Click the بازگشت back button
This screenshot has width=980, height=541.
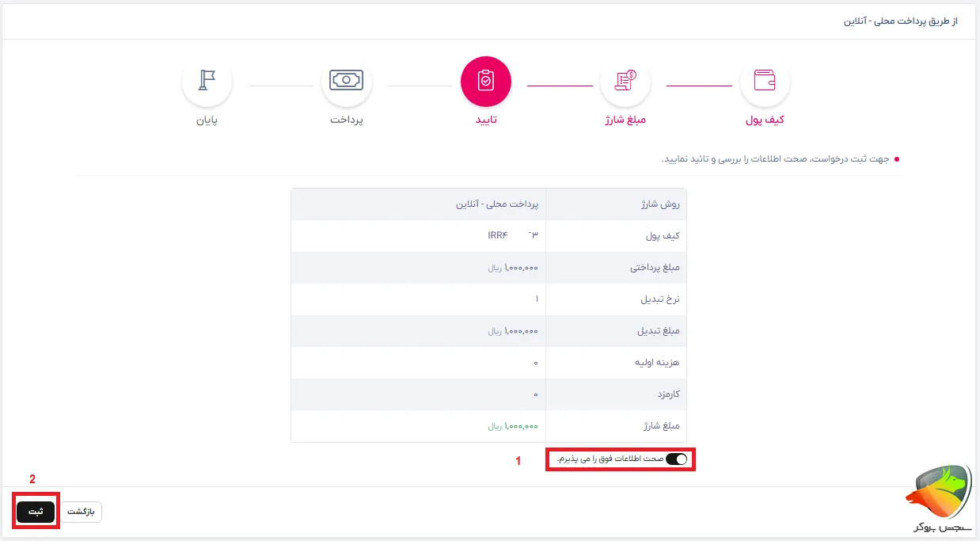coord(80,512)
